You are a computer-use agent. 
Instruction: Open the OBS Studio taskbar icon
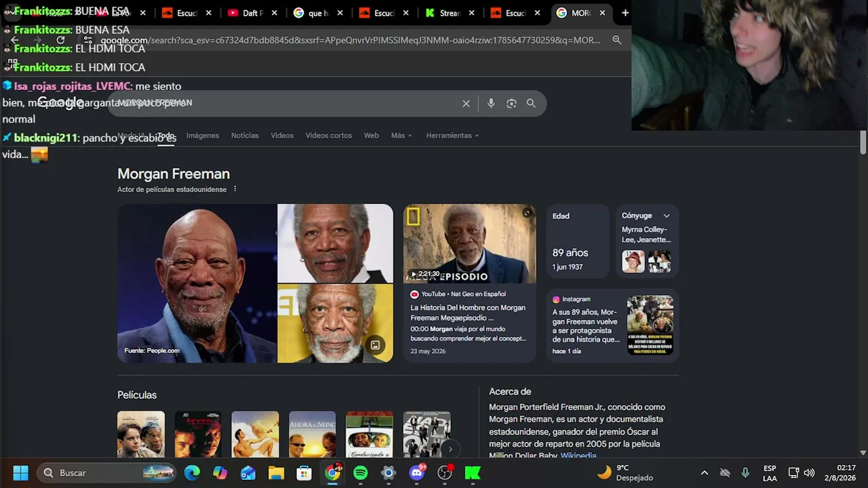click(445, 472)
